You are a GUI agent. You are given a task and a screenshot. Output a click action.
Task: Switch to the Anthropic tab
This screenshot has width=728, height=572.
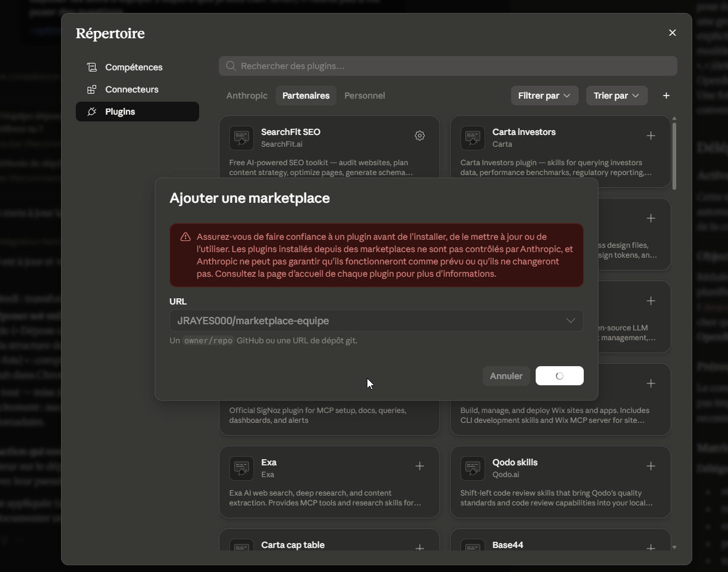click(x=247, y=96)
